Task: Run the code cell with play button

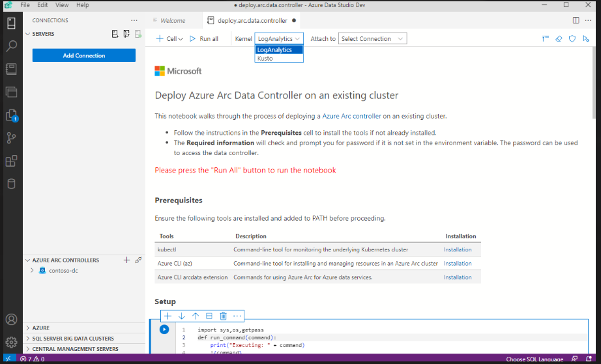Action: 164,329
